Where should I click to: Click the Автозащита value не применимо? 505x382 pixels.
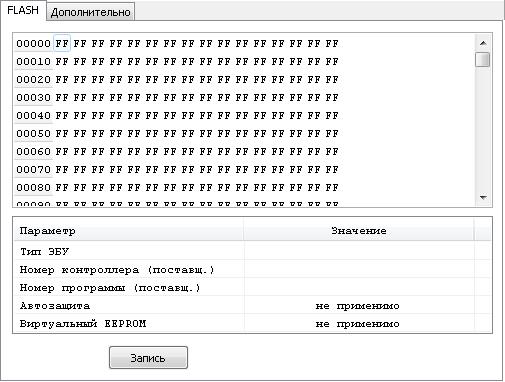pyautogui.click(x=357, y=306)
